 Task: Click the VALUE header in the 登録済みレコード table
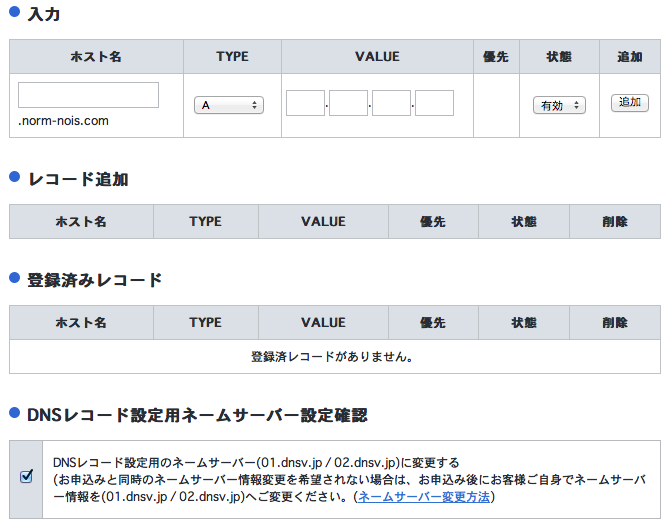[x=323, y=323]
